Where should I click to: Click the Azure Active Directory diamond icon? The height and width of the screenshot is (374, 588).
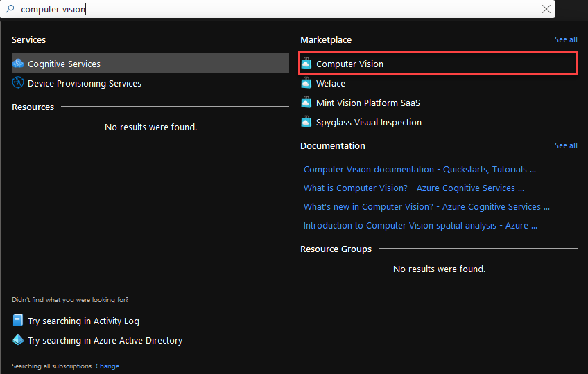coord(18,340)
